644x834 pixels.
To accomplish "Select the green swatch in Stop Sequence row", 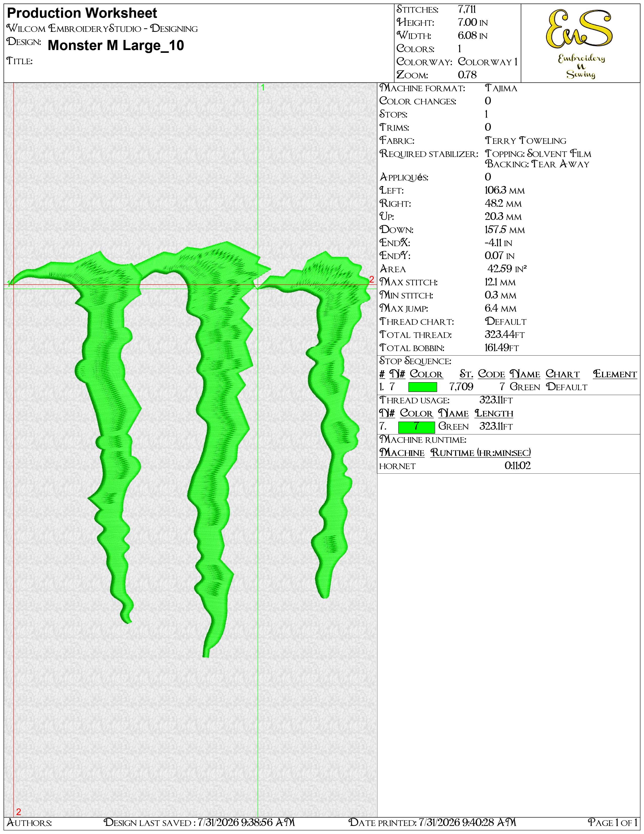I will (x=422, y=387).
